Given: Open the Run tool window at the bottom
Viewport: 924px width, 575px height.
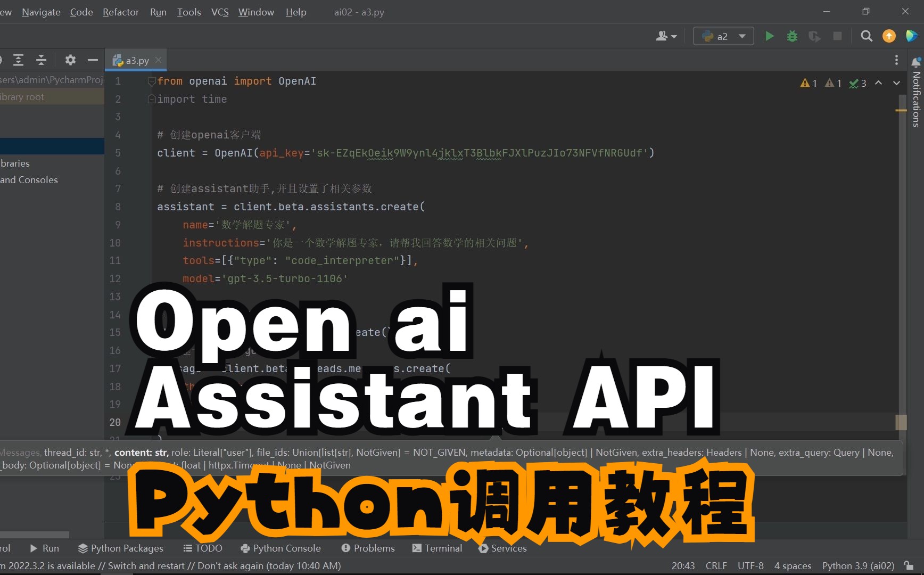Looking at the screenshot, I should pos(44,548).
